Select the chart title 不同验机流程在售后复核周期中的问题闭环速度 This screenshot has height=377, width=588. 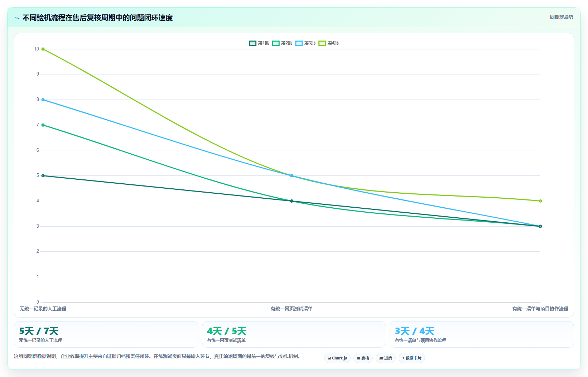[97, 18]
